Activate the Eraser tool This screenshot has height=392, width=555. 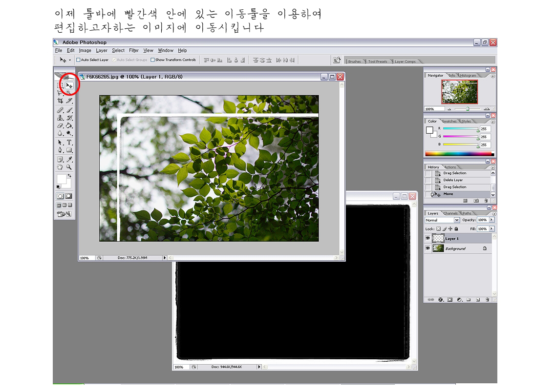pyautogui.click(x=60, y=125)
